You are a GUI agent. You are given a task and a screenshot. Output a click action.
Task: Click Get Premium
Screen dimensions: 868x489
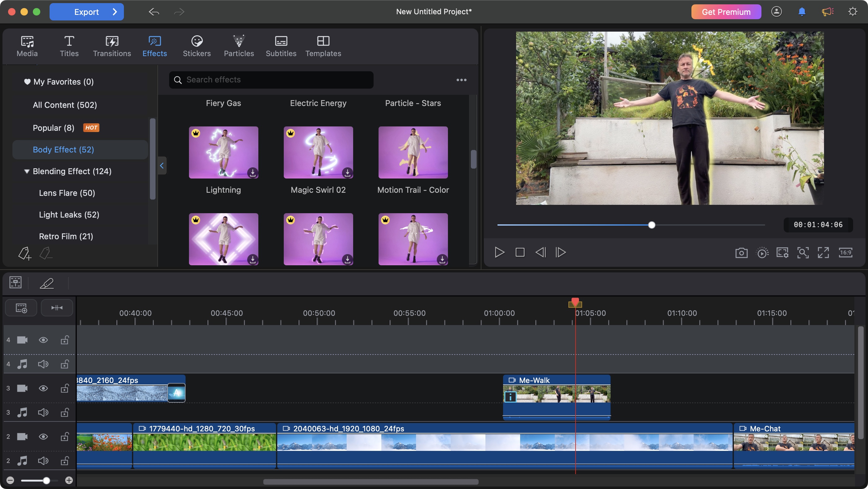coord(726,11)
